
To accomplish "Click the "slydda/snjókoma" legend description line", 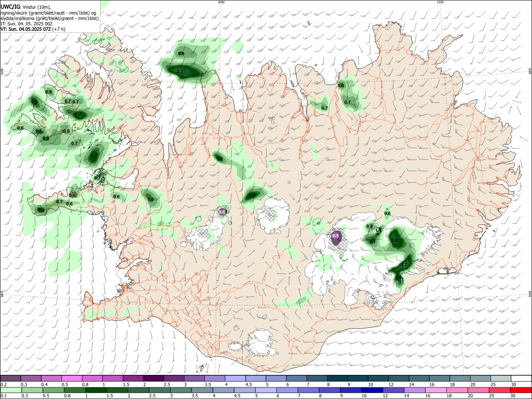I will coord(49,18).
